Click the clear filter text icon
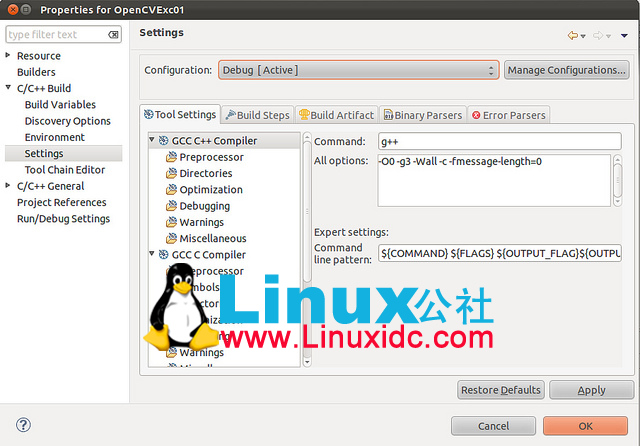The width and height of the screenshot is (640, 446). coord(113,35)
